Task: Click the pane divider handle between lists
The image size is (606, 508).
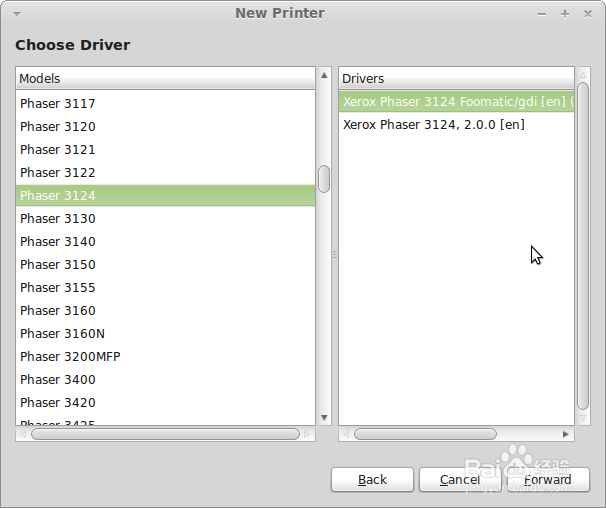Action: coord(335,254)
